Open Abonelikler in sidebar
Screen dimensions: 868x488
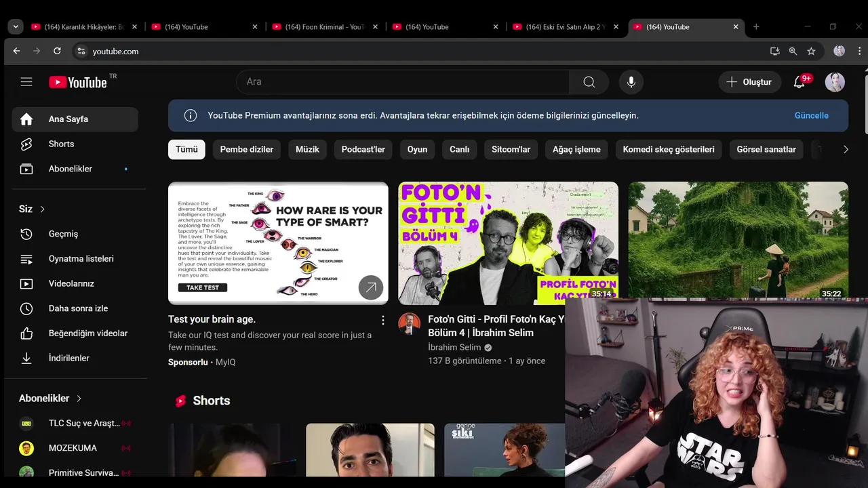tap(75, 169)
